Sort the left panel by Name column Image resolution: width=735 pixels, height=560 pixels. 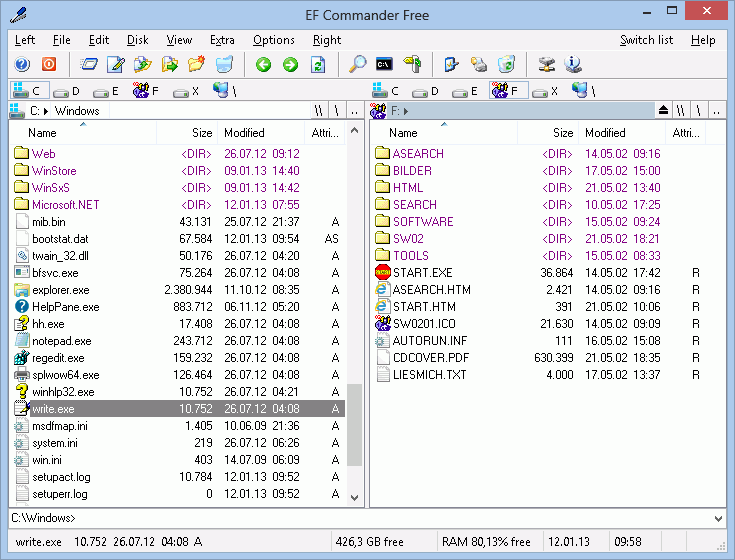(83, 133)
